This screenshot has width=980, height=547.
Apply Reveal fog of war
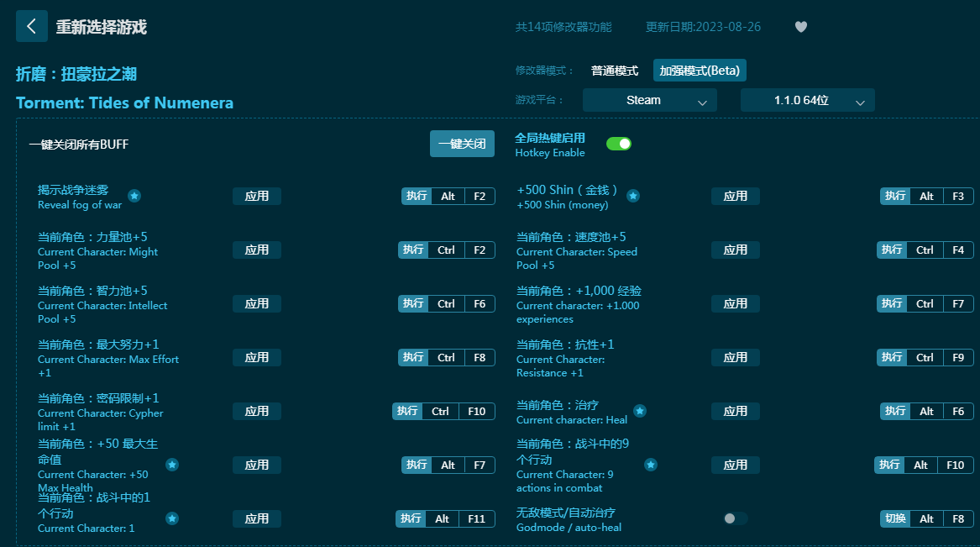coord(257,197)
